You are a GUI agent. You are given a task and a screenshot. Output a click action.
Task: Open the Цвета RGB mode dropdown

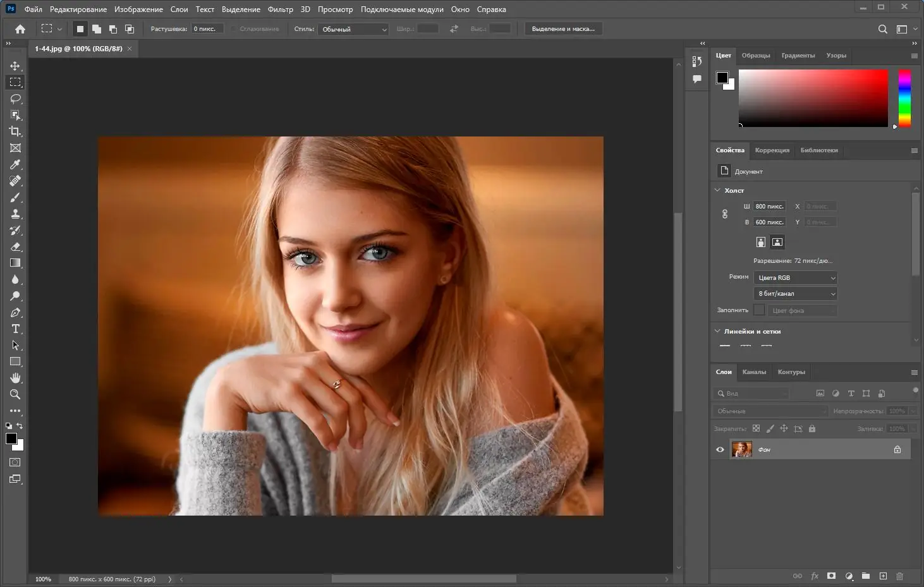point(795,277)
